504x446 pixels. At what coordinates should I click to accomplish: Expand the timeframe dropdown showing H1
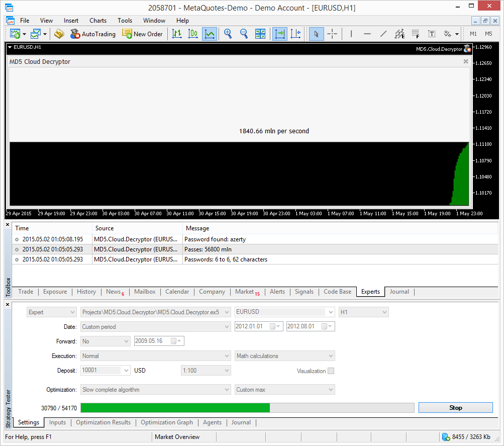[x=384, y=312]
